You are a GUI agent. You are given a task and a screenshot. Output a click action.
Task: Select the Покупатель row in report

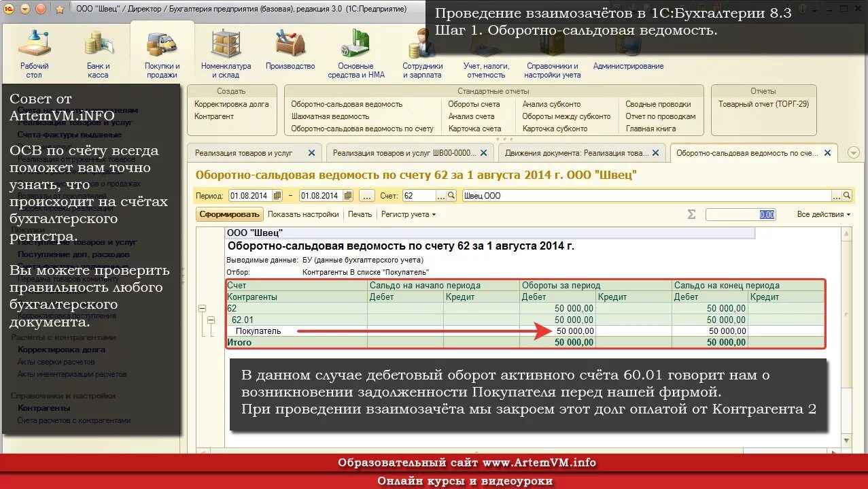point(525,331)
